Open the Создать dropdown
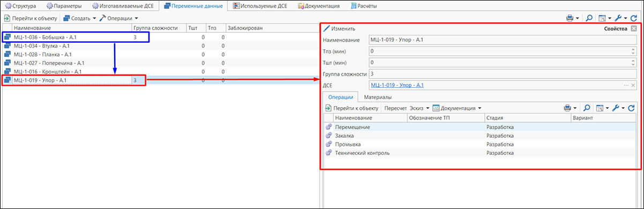 tap(79, 18)
